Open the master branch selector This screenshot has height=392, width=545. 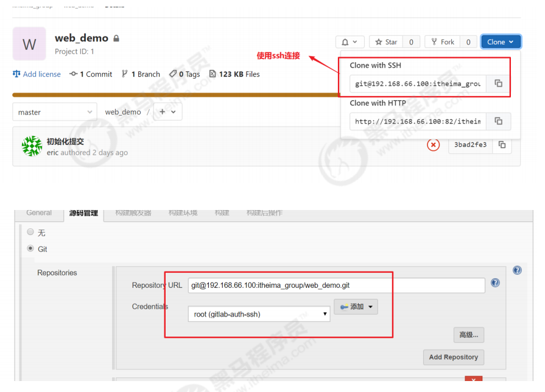pyautogui.click(x=55, y=112)
